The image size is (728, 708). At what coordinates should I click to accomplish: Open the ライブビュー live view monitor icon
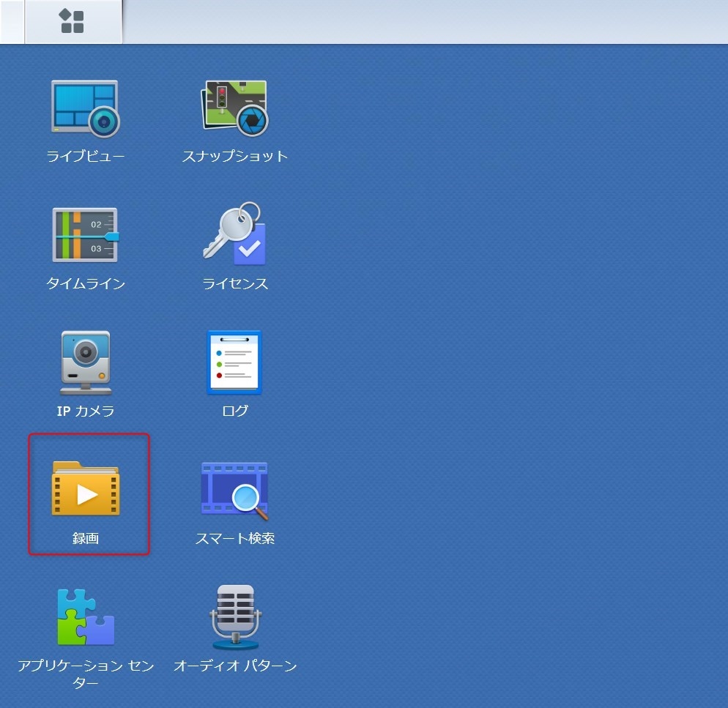(x=85, y=108)
